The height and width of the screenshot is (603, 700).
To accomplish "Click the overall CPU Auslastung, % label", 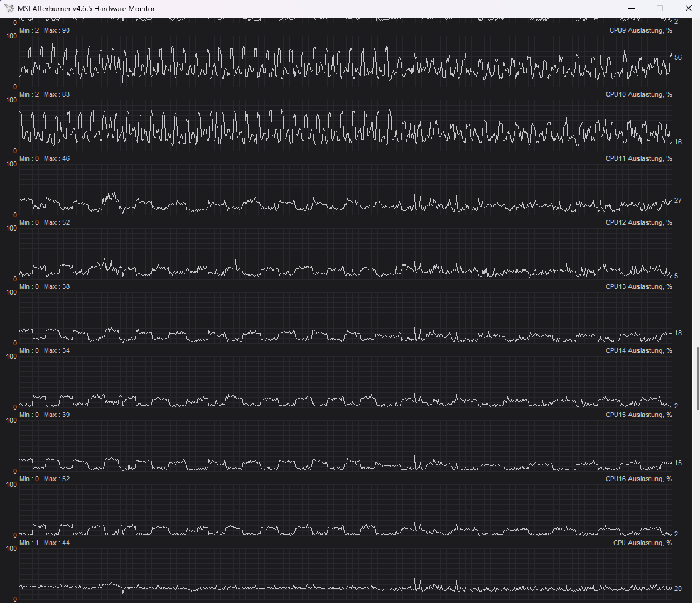I will click(x=642, y=543).
